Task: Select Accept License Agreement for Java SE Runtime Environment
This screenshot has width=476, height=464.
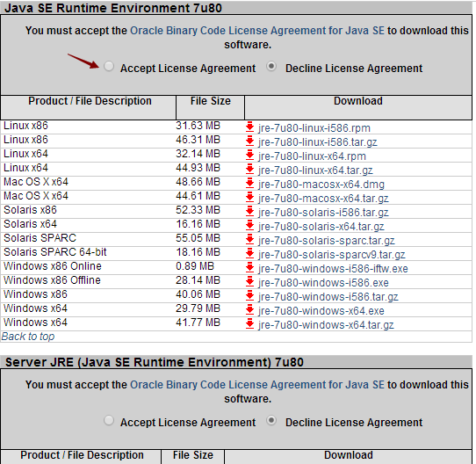Action: (109, 66)
